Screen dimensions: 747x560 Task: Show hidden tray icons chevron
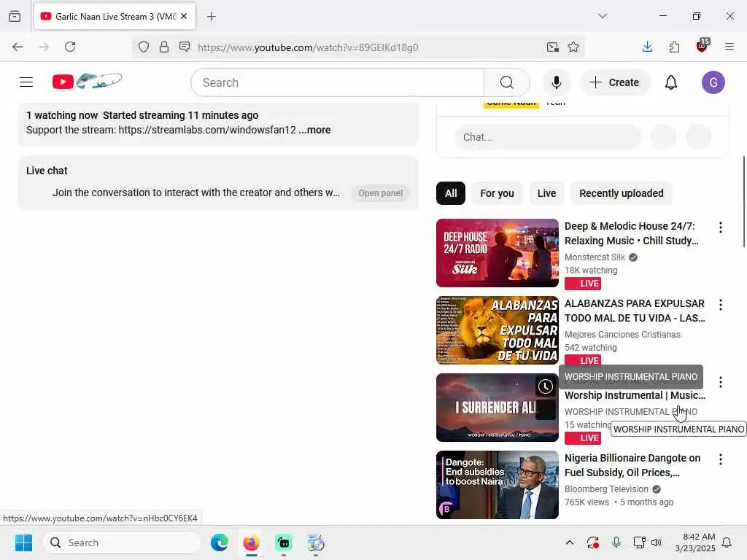tap(569, 542)
